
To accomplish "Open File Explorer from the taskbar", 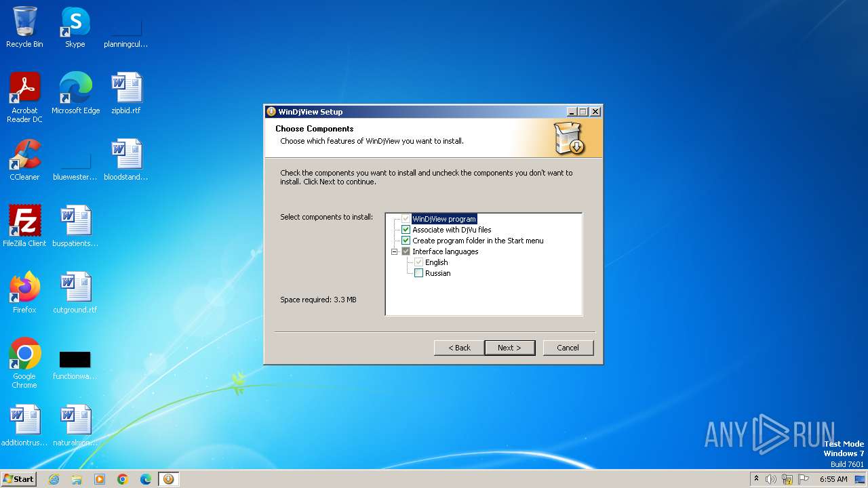I will [x=77, y=479].
